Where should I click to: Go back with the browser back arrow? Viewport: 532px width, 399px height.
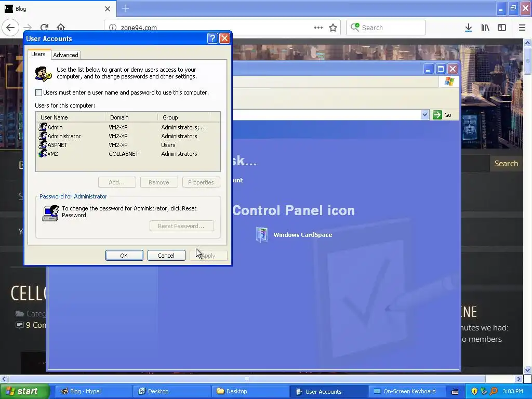click(10, 28)
